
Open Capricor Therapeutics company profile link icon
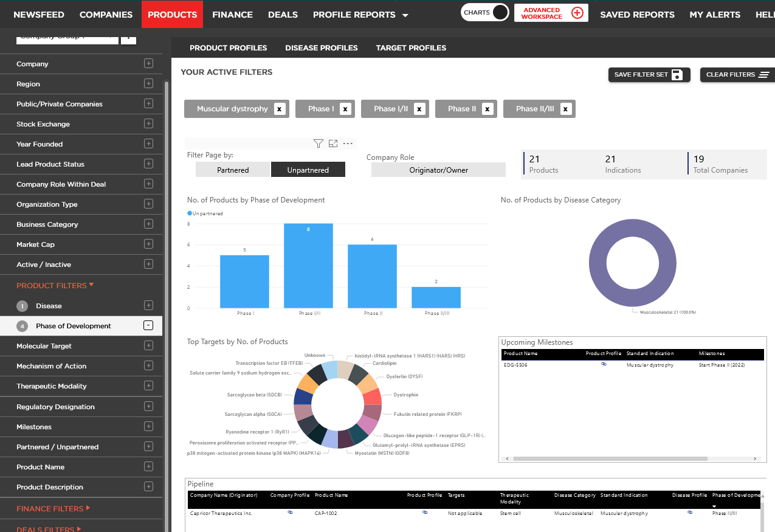point(290,513)
